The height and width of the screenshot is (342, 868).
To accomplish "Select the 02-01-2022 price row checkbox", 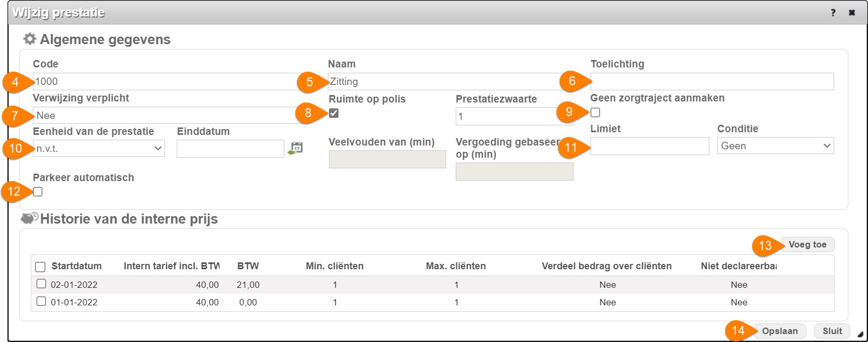I will [x=41, y=284].
